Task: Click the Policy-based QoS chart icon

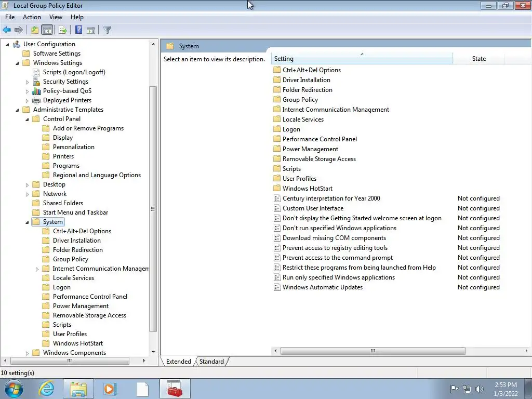Action: click(36, 91)
